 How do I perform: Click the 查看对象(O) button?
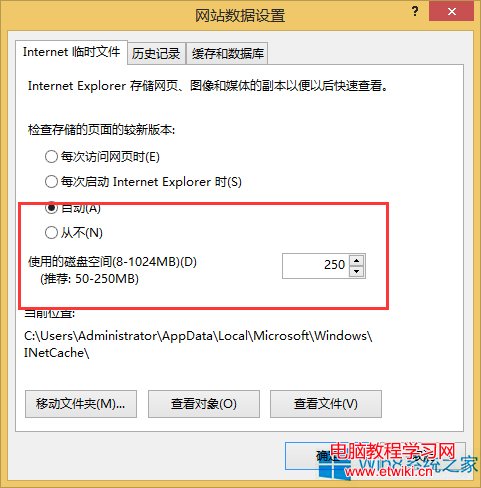(x=204, y=404)
